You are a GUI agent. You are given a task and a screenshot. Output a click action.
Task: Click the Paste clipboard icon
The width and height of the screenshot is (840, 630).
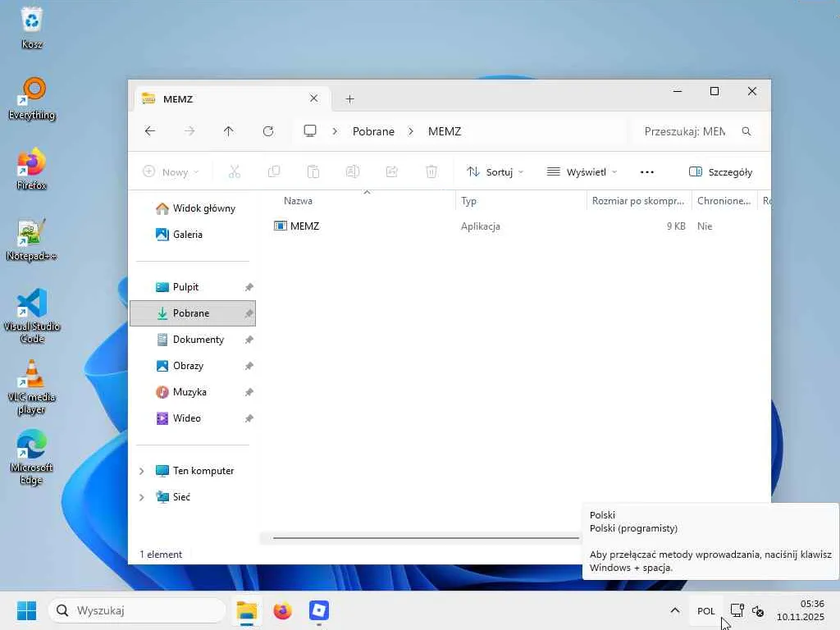(313, 172)
